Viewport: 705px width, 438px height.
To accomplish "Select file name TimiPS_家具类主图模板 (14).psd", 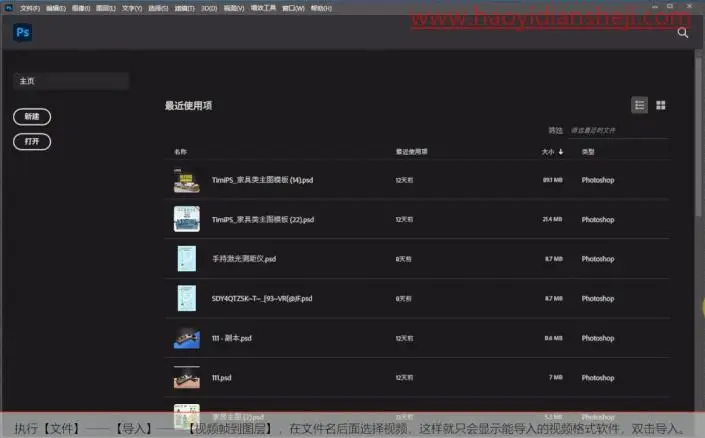I will (x=263, y=180).
